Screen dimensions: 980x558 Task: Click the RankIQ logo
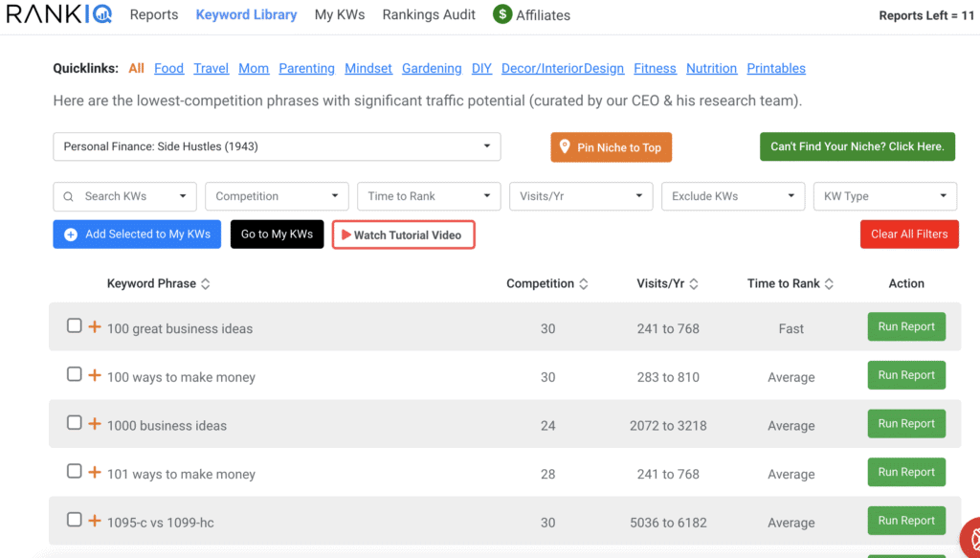tap(59, 14)
